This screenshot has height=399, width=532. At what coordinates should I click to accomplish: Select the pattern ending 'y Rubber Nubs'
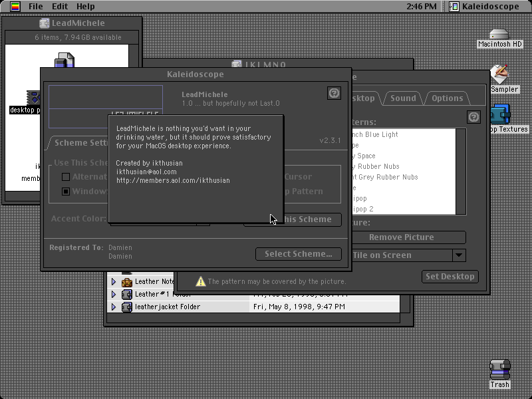coord(376,167)
